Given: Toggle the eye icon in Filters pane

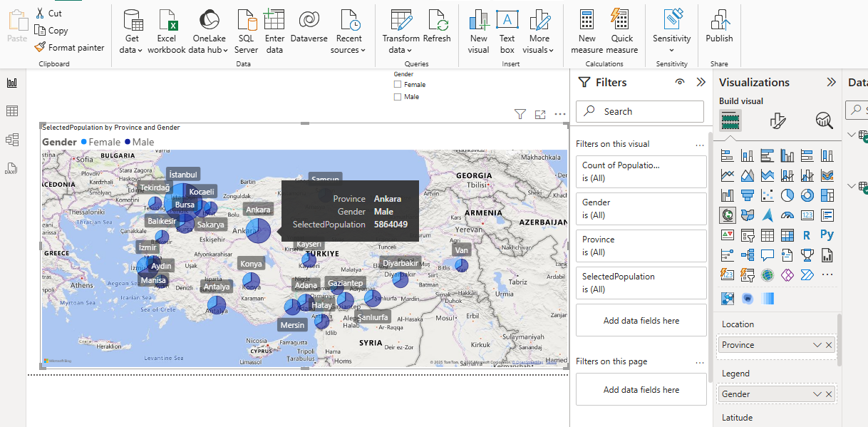Looking at the screenshot, I should (680, 83).
